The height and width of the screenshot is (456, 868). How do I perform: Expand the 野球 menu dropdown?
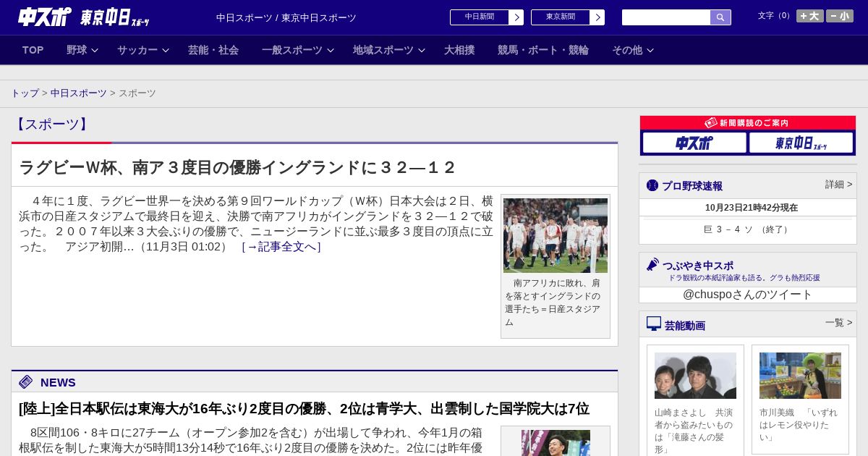[82, 50]
